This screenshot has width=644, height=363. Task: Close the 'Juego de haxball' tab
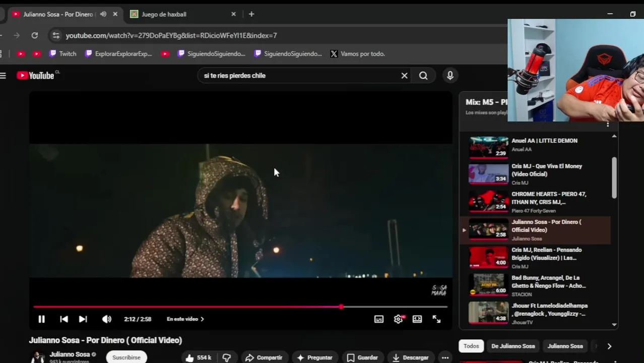[233, 14]
